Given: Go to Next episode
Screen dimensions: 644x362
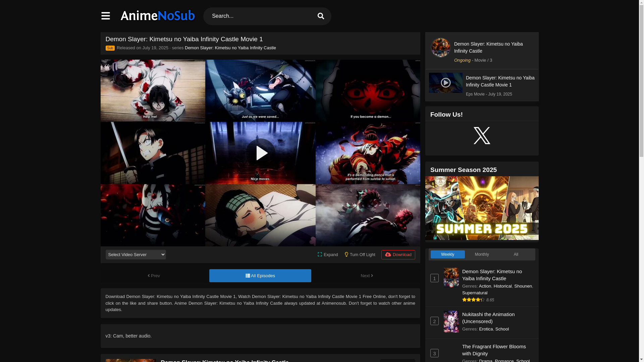Looking at the screenshot, I should tap(367, 276).
